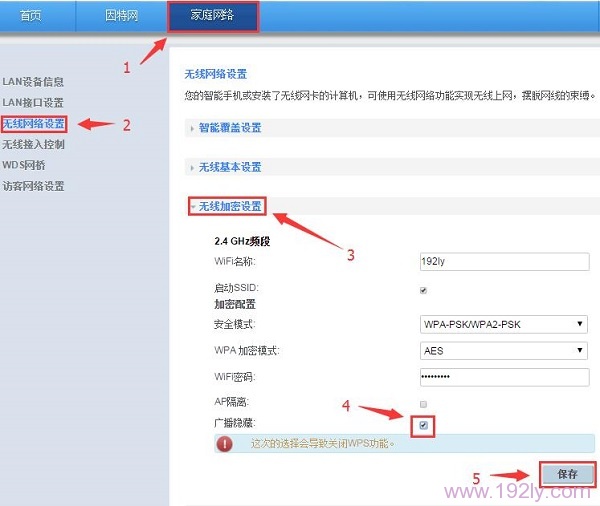Select 无线网络设置 in sidebar
Image resolution: width=600 pixels, height=506 pixels.
click(x=34, y=124)
